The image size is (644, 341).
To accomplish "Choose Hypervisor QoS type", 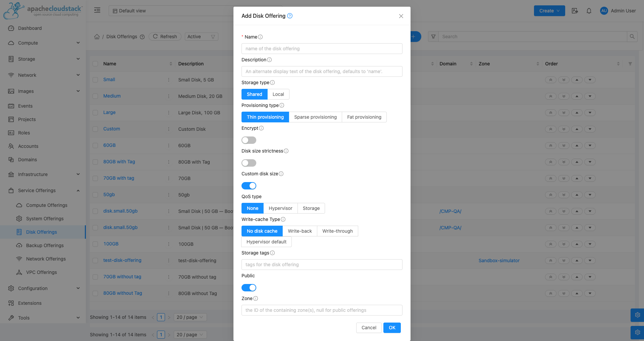I will point(280,208).
